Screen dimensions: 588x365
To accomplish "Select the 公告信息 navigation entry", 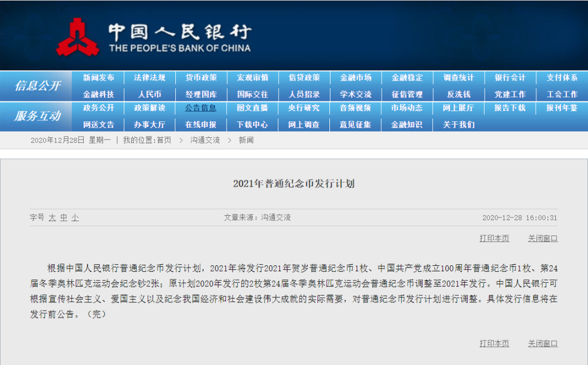I will [200, 108].
